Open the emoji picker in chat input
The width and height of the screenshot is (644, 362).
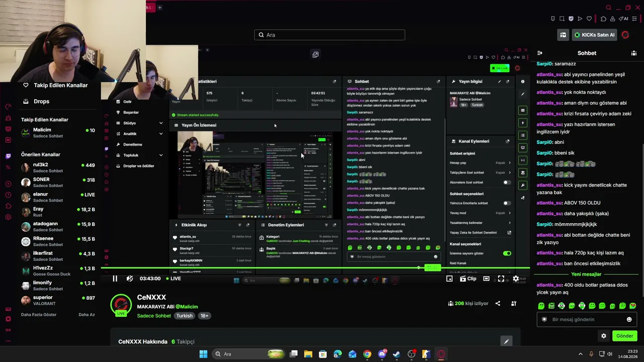tap(629, 319)
